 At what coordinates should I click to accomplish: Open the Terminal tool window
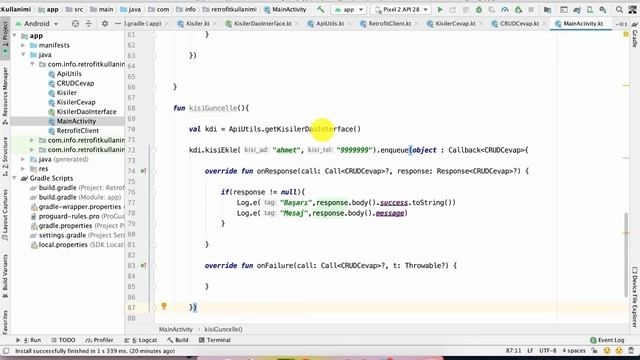[x=215, y=340]
